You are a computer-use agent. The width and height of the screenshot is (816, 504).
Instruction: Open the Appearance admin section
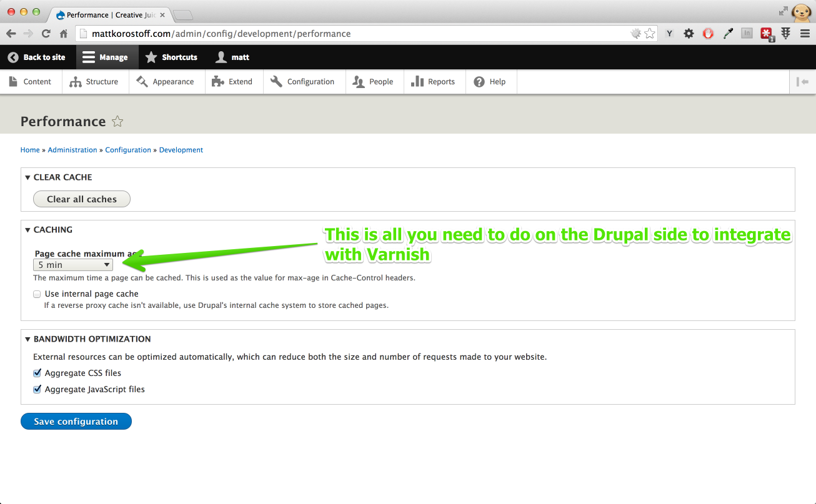click(x=167, y=82)
